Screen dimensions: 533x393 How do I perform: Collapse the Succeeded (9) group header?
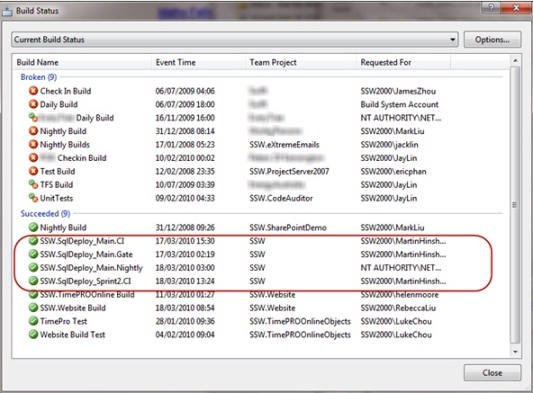[x=45, y=213]
